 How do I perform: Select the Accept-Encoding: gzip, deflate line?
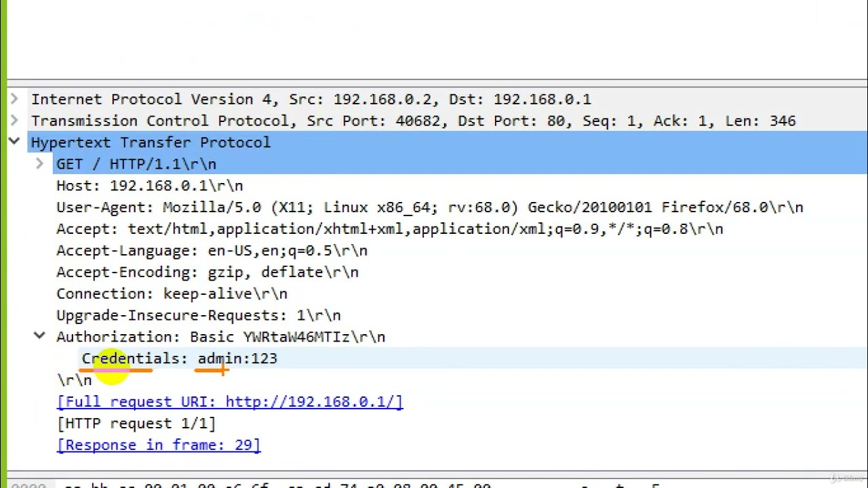click(x=208, y=272)
